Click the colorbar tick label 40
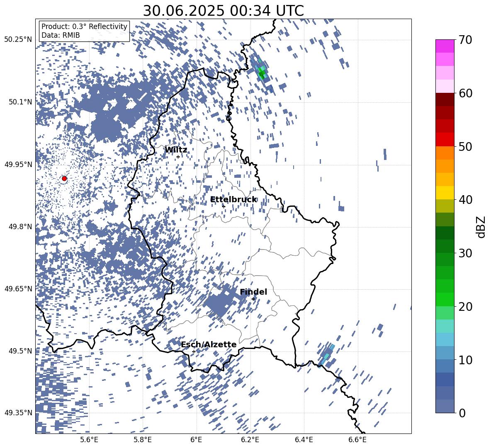Screen dimensions: 491x448 [x=466, y=200]
